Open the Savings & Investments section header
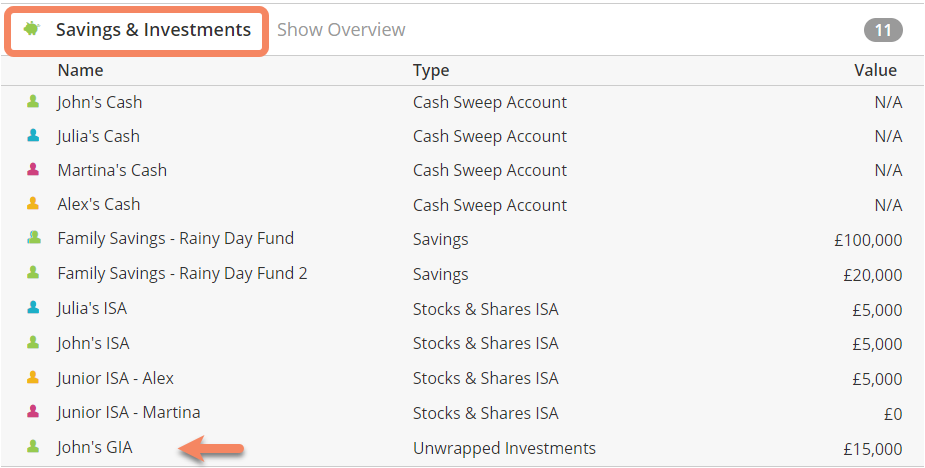Image resolution: width=925 pixels, height=468 pixels. pos(153,30)
